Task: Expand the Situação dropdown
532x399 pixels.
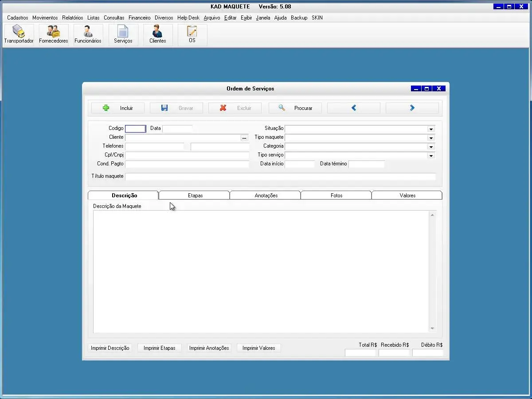Action: point(430,129)
